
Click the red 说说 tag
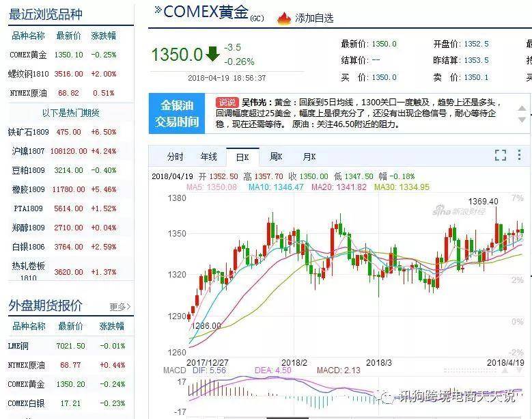pyautogui.click(x=227, y=103)
